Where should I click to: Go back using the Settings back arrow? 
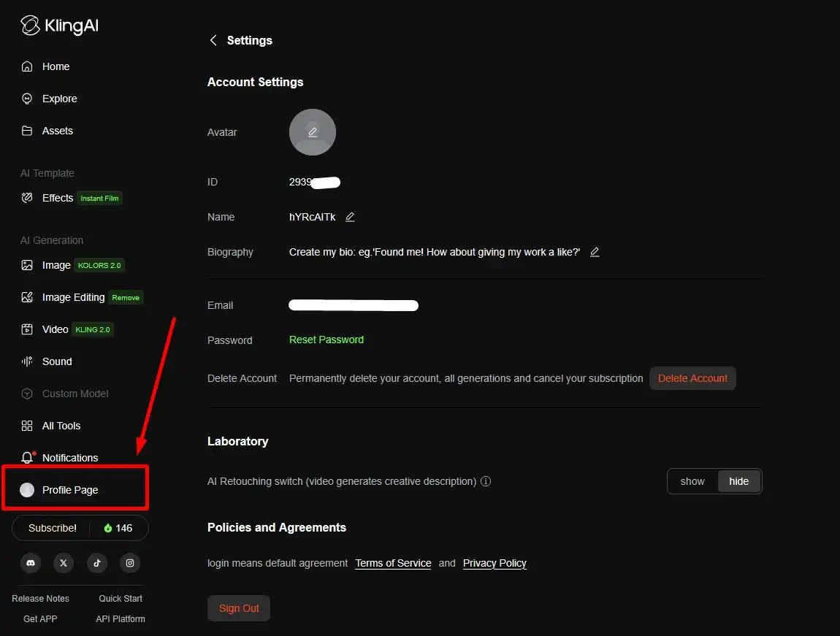click(x=213, y=40)
